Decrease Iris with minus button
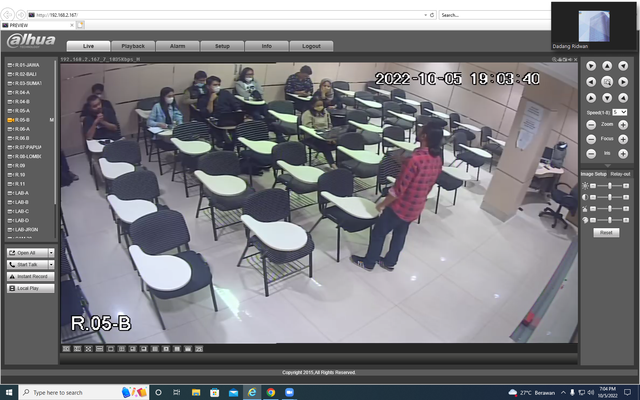This screenshot has height=400, width=640. [591, 154]
